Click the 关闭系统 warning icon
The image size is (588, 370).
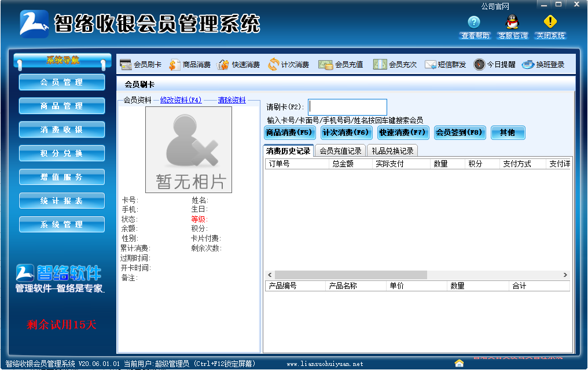[550, 21]
